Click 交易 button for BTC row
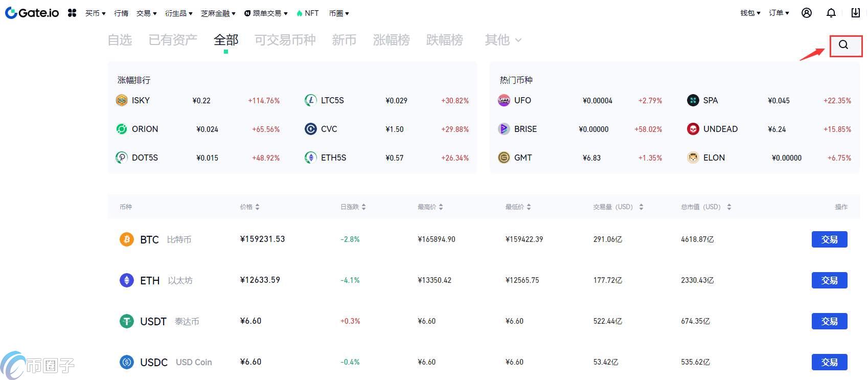 pyautogui.click(x=829, y=239)
